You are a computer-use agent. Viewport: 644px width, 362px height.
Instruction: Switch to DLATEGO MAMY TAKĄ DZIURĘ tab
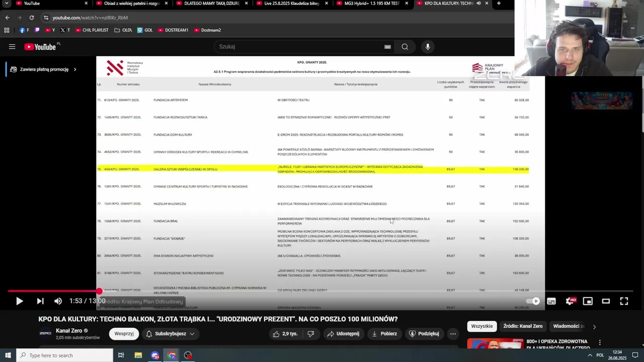[x=210, y=4]
